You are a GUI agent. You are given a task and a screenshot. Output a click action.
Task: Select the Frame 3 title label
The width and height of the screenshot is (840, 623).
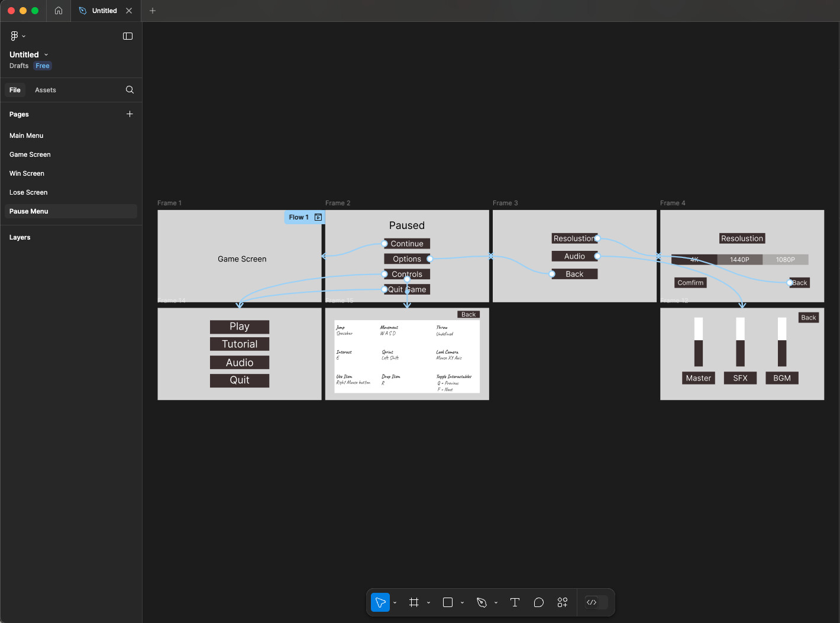[505, 203]
